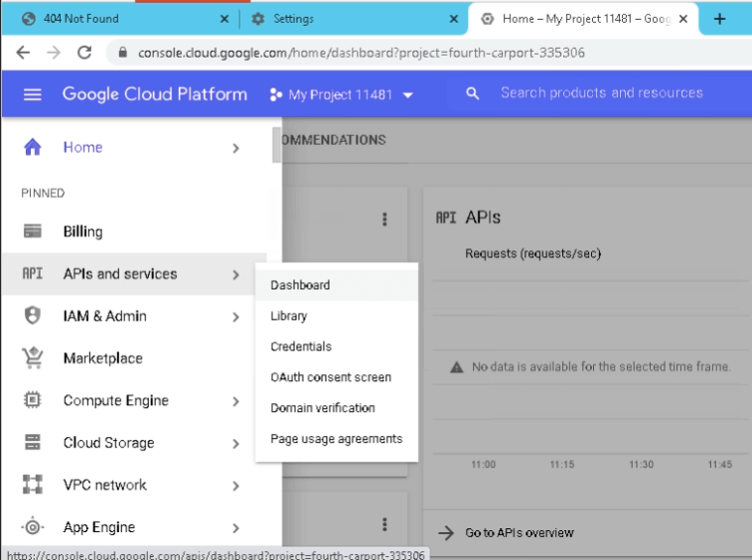Click the Marketplace cart icon
This screenshot has width=752, height=560.
pos(33,357)
